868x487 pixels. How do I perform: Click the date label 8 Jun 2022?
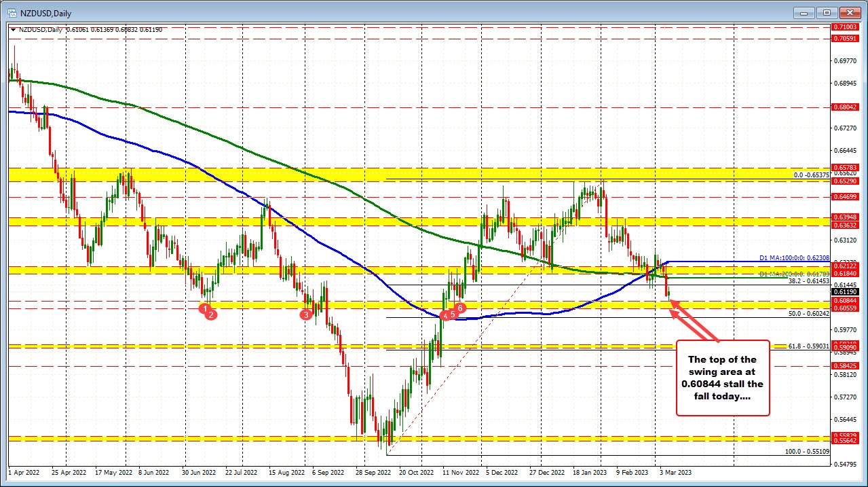pyautogui.click(x=155, y=472)
